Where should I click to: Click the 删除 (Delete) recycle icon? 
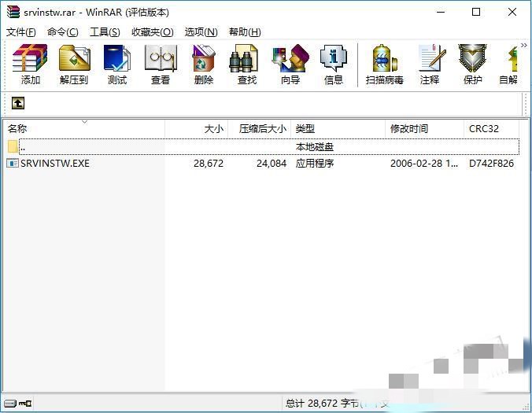pos(204,65)
